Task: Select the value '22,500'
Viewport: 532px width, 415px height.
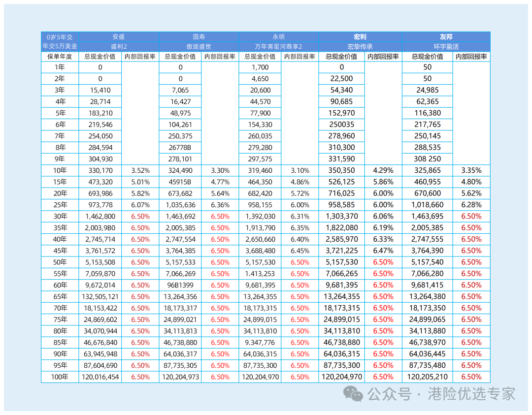Action: pos(342,79)
